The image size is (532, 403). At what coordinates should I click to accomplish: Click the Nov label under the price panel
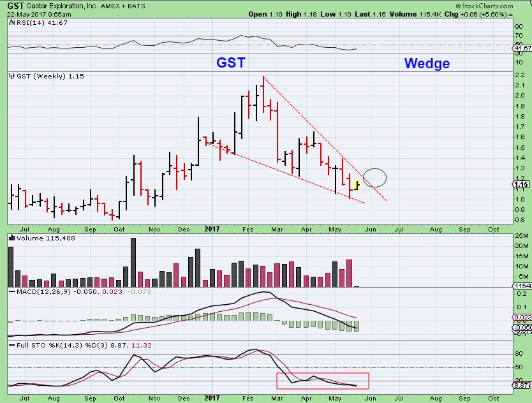click(x=154, y=230)
